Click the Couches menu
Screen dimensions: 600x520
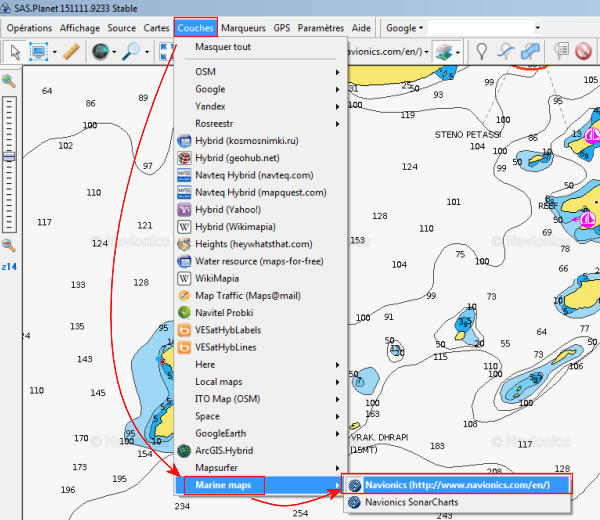(x=196, y=28)
